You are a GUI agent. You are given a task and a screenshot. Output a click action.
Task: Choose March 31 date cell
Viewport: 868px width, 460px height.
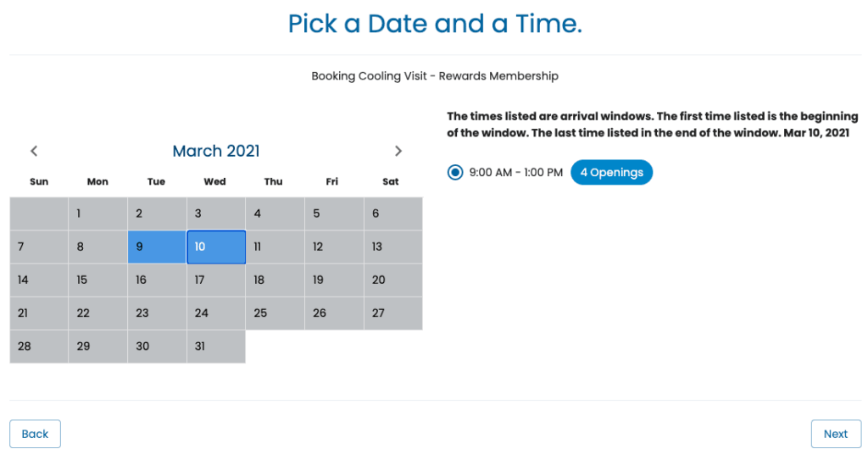click(x=216, y=346)
